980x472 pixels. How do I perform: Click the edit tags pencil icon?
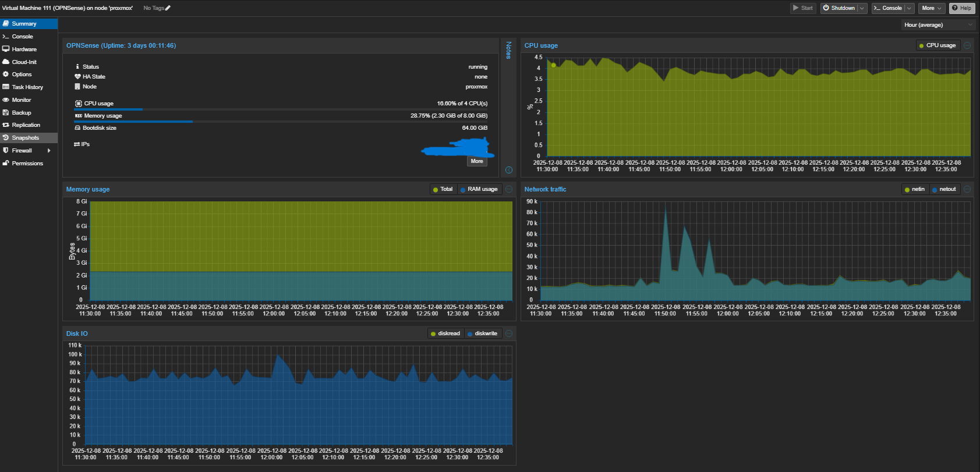168,8
